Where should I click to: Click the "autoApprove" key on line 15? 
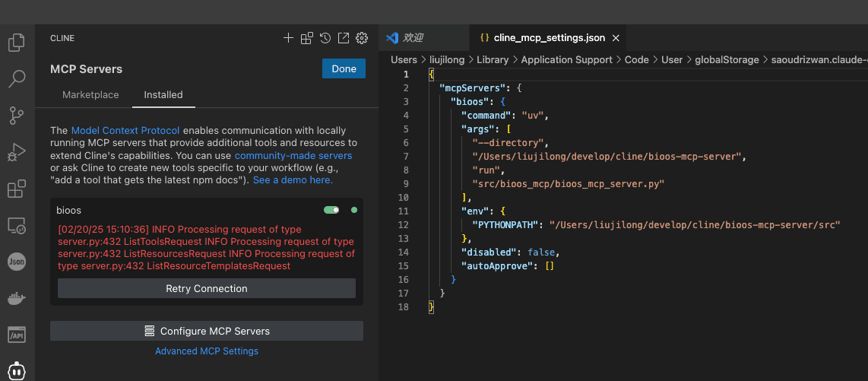pyautogui.click(x=497, y=265)
